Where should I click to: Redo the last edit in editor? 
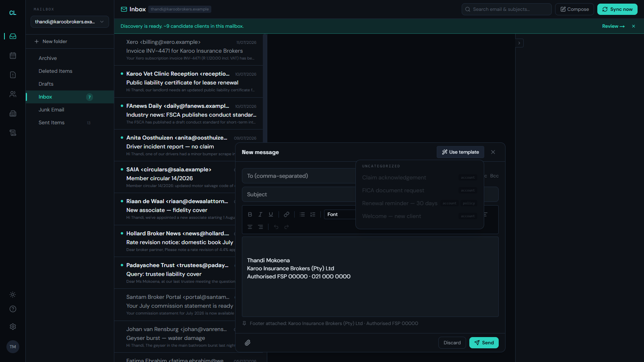pos(287,227)
